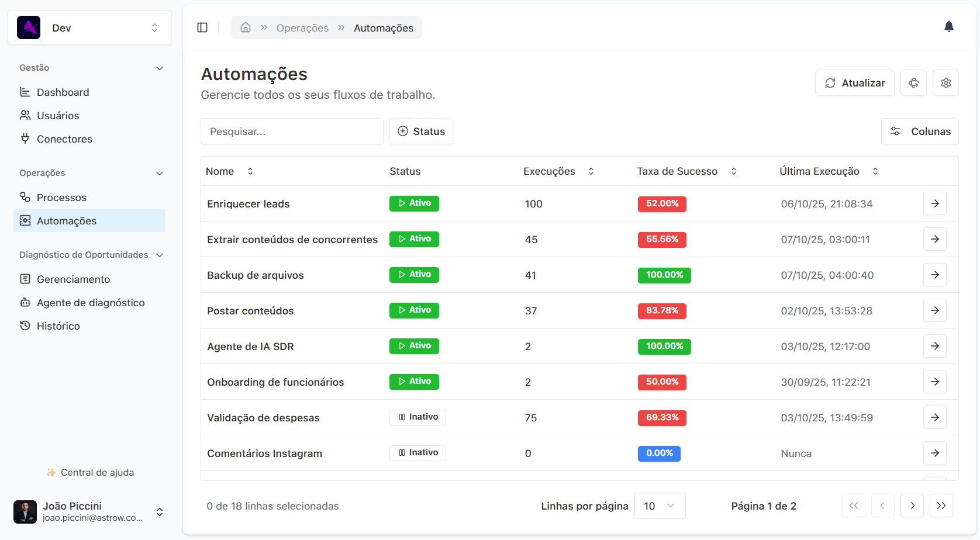This screenshot has height=540, width=980.
Task: Open the notifications bell
Action: coord(948,26)
